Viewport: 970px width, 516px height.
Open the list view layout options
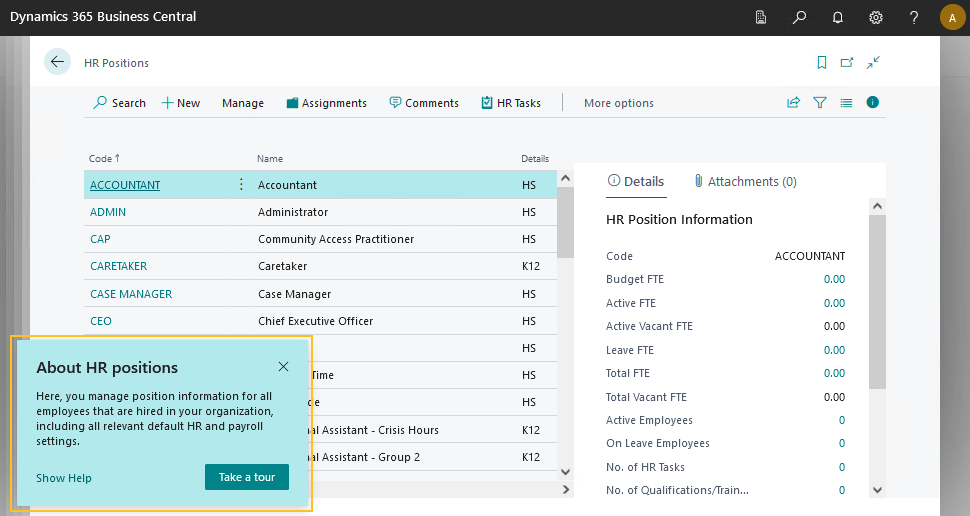coord(846,102)
